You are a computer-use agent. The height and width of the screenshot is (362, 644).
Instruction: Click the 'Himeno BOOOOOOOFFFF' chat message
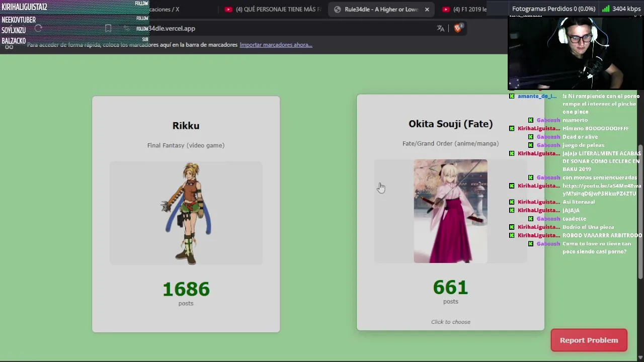pyautogui.click(x=596, y=129)
